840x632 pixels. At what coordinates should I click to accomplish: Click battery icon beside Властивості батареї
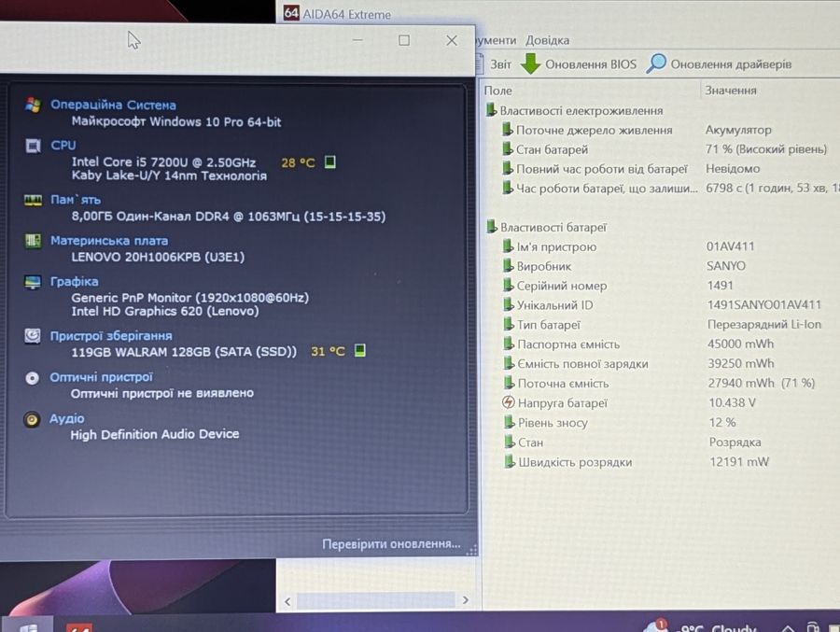491,227
